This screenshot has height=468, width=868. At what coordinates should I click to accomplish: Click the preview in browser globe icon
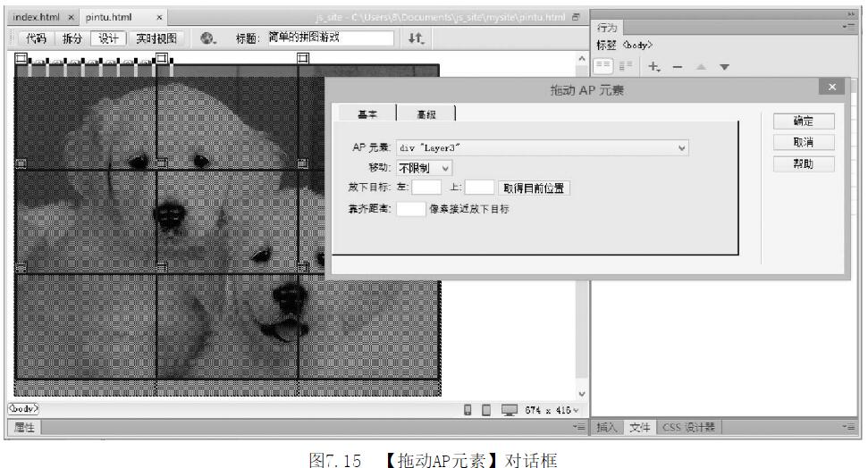click(208, 38)
